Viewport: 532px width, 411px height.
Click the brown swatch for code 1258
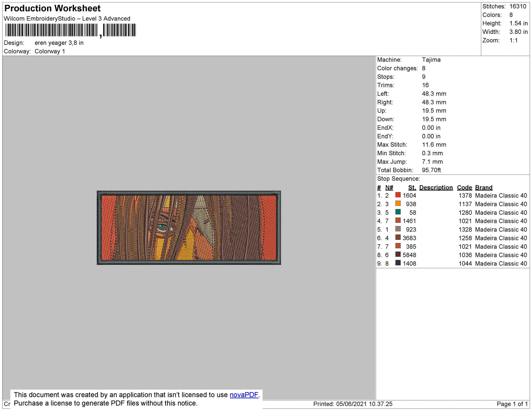398,237
